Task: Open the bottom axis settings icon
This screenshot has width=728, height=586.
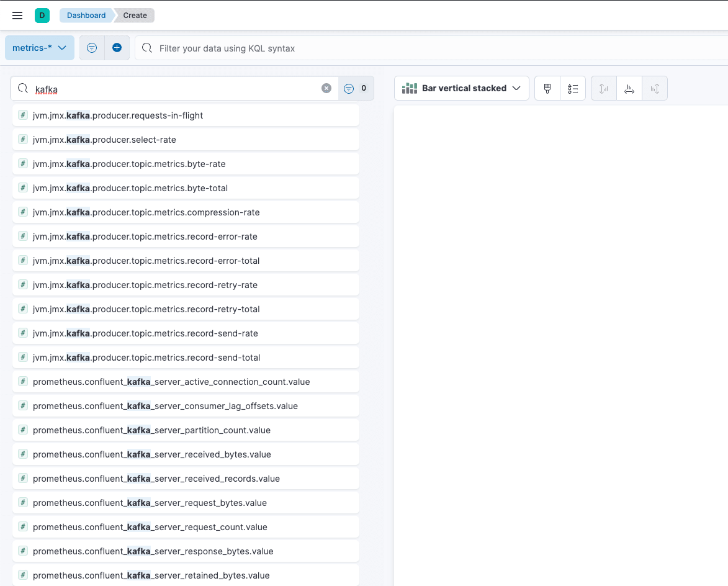Action: (629, 89)
